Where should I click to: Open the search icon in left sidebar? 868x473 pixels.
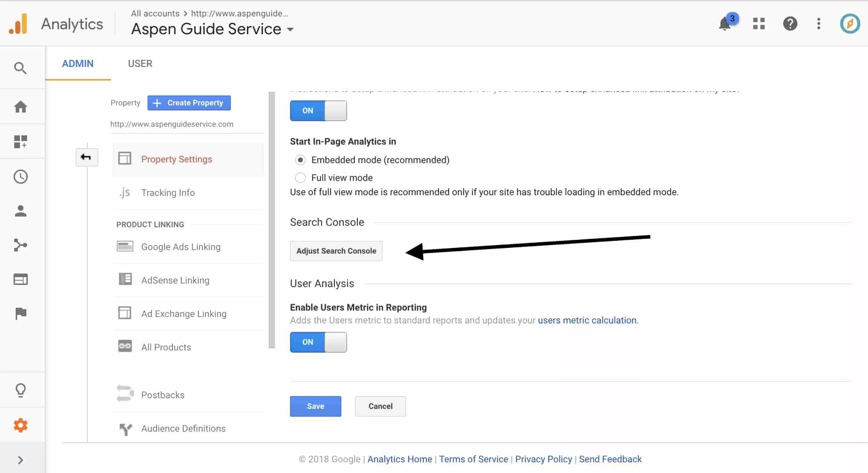click(x=20, y=68)
